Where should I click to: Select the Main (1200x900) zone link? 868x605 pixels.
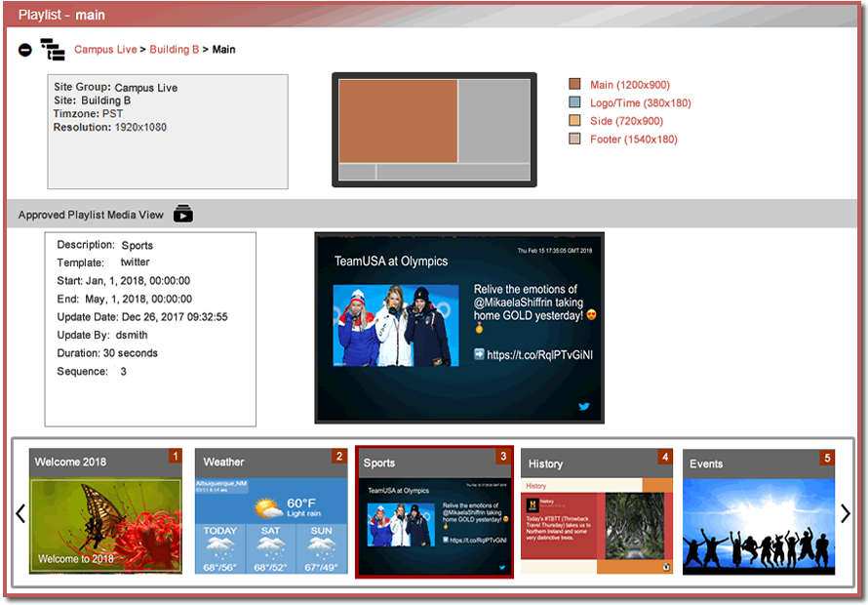tap(630, 85)
